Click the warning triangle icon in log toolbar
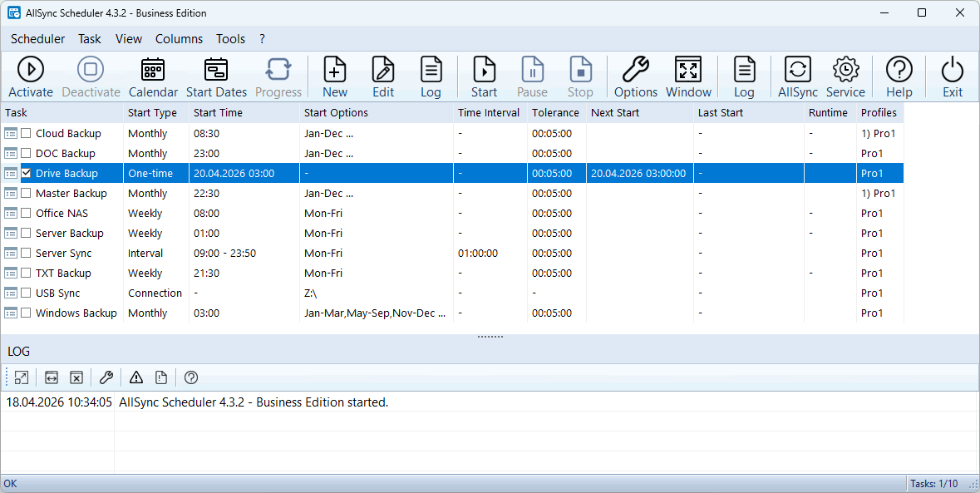Viewport: 980px width, 493px height. 136,377
